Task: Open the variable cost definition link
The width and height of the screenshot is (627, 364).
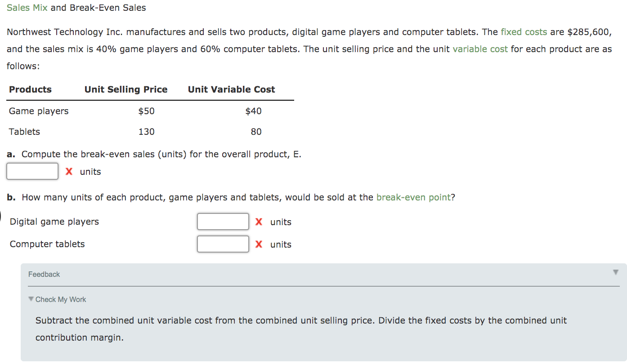Action: click(x=480, y=49)
